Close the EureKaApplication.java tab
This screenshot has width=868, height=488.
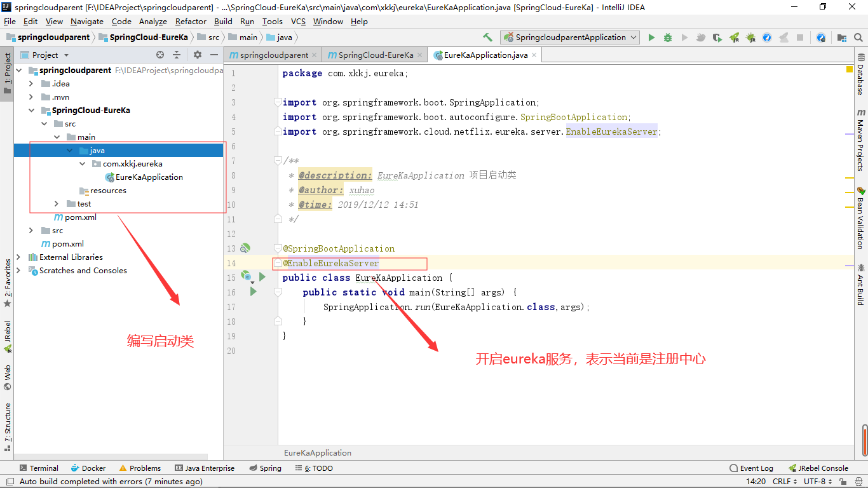coord(534,55)
